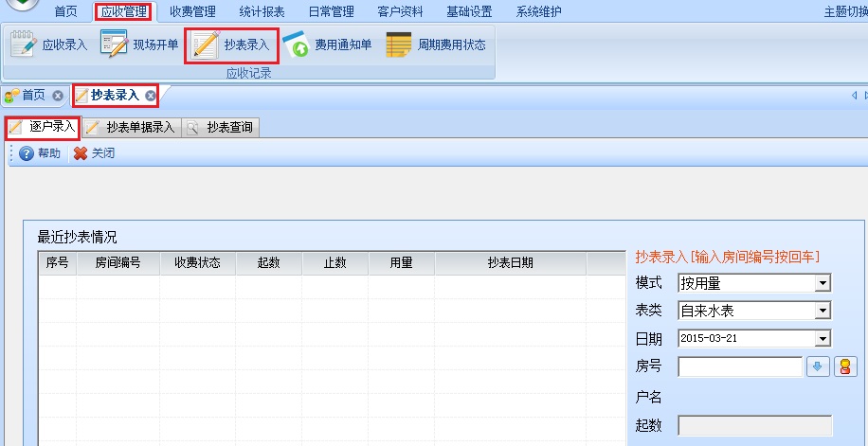The height and width of the screenshot is (446, 868).
Task: Click the 起数 column header
Action: point(268,263)
